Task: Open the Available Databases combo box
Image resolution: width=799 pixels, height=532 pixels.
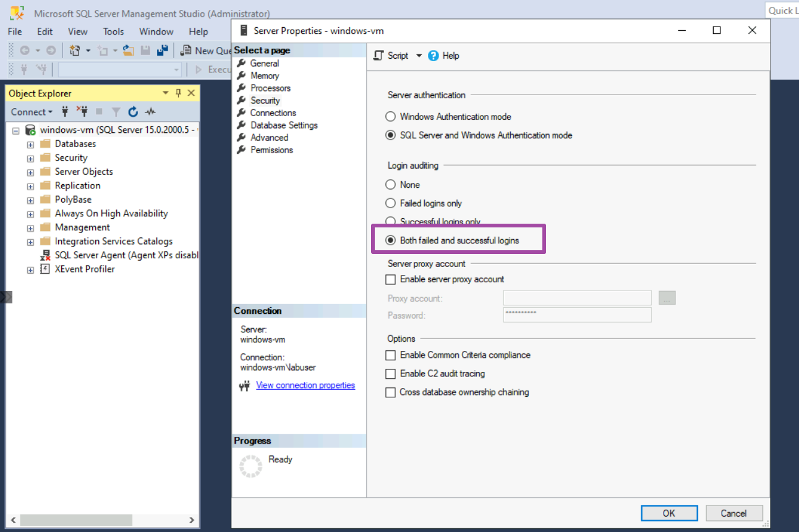Action: 119,69
